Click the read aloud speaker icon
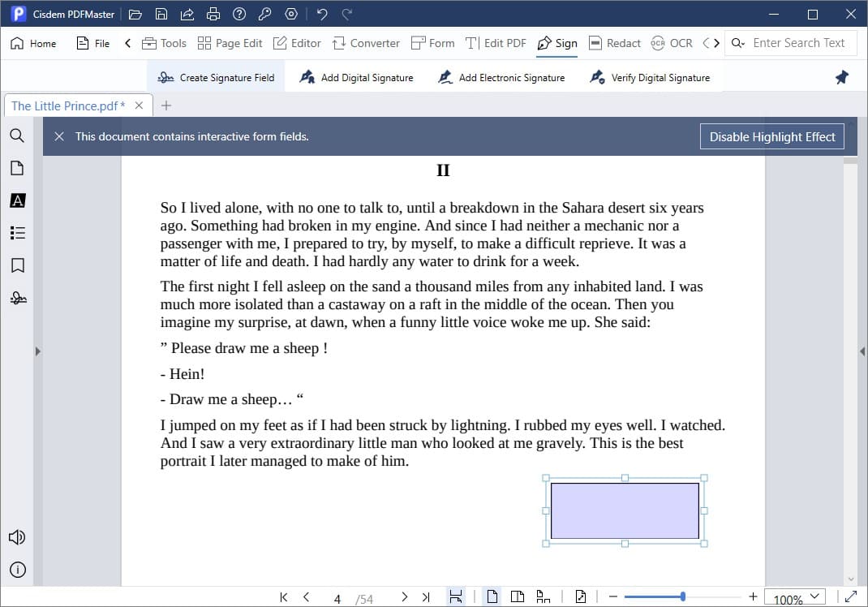Screen dimensions: 868x607 point(16,537)
